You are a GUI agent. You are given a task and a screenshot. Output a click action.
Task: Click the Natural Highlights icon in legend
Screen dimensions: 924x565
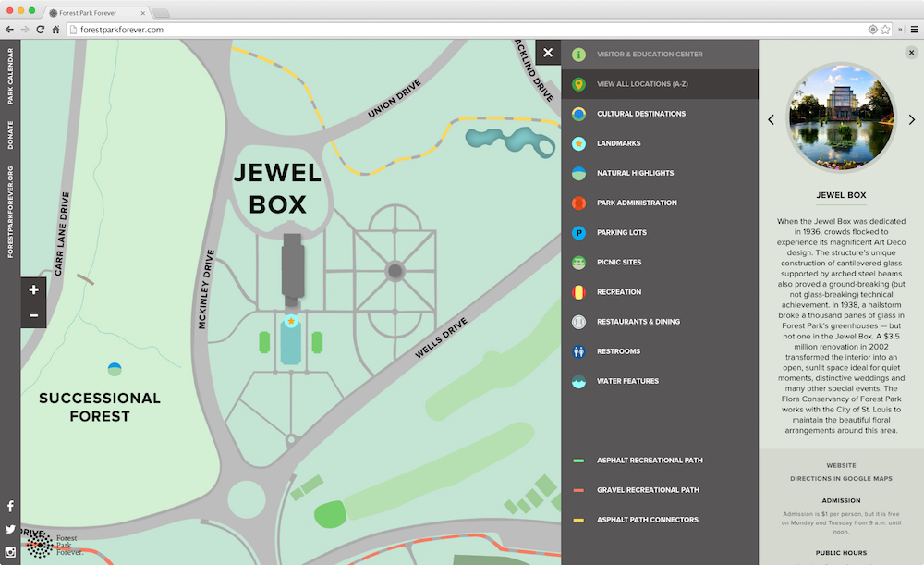point(578,174)
